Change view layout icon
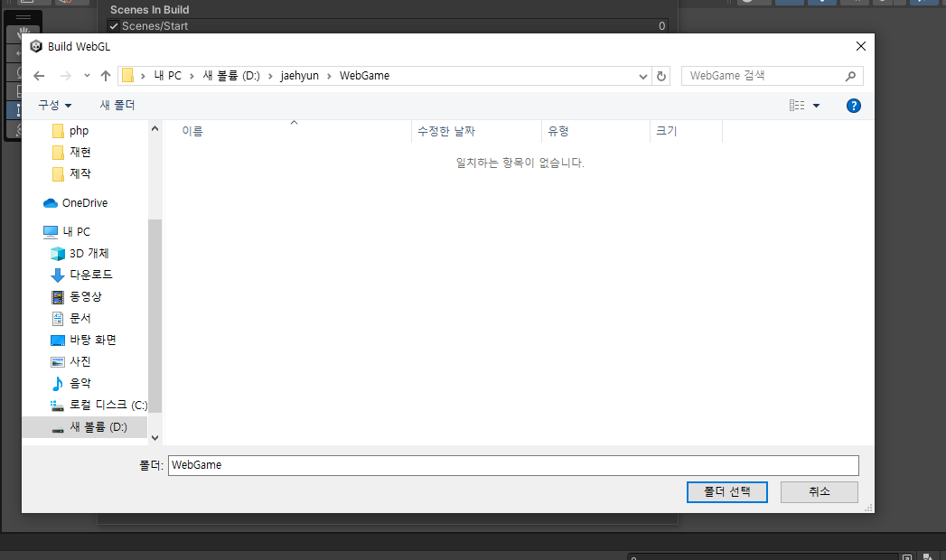The width and height of the screenshot is (946, 560). click(797, 106)
